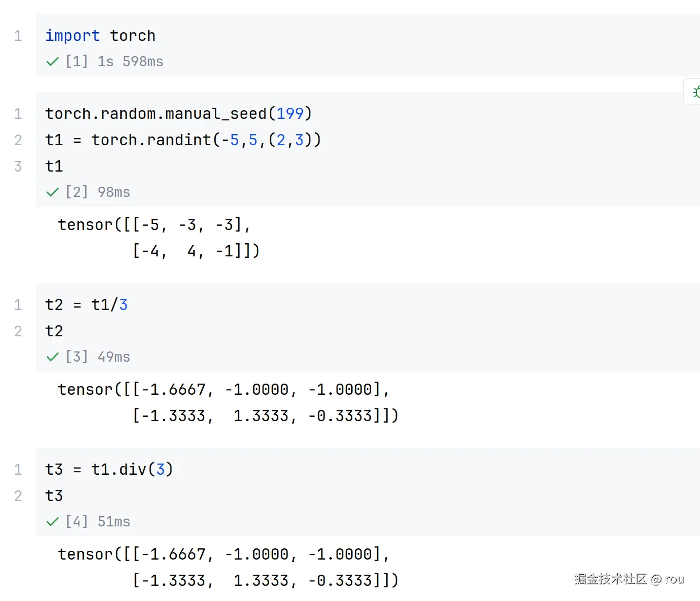Click the execution label '[1] 1s 598ms'
Viewport: 700px width, 601px height.
[x=114, y=62]
